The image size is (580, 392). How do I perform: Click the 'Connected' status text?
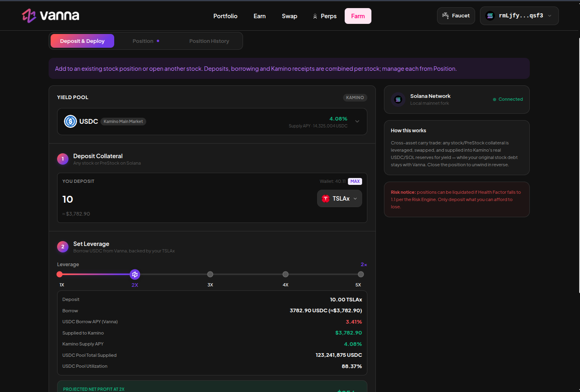click(511, 100)
